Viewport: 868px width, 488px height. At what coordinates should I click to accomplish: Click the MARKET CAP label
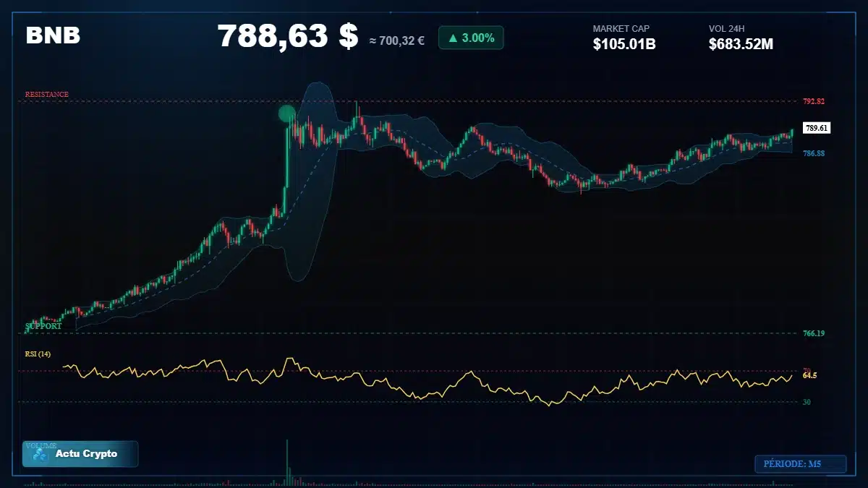pyautogui.click(x=621, y=29)
